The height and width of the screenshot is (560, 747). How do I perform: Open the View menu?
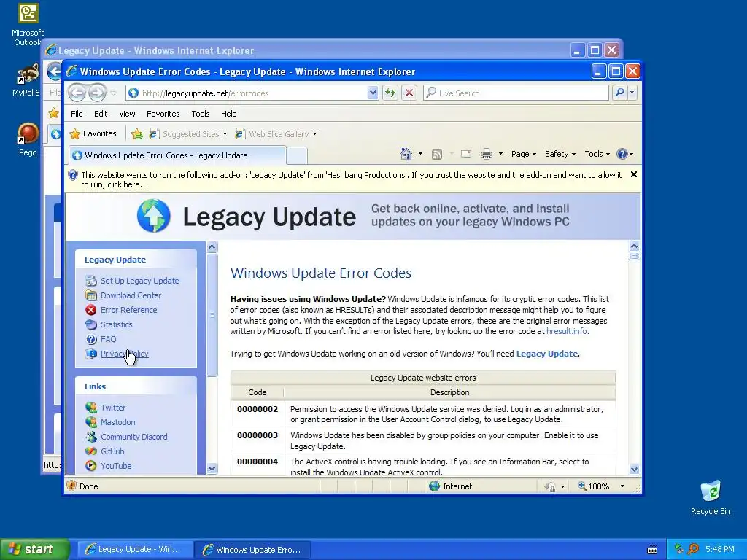pos(127,114)
